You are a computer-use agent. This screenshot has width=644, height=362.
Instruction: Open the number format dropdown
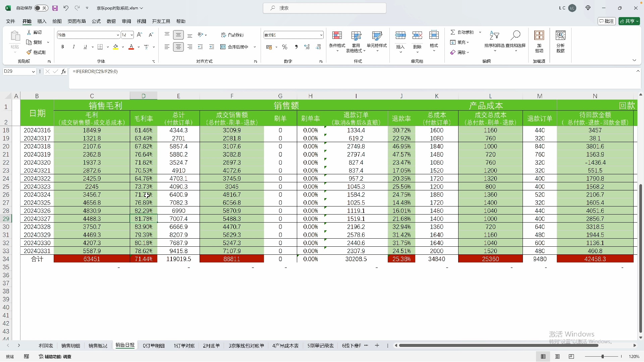(321, 35)
